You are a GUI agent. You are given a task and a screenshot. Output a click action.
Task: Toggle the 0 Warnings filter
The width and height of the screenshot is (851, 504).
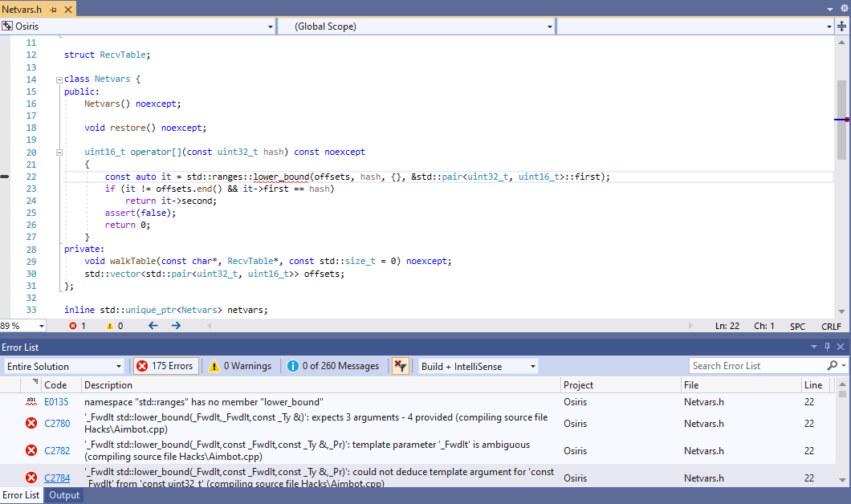pyautogui.click(x=239, y=365)
